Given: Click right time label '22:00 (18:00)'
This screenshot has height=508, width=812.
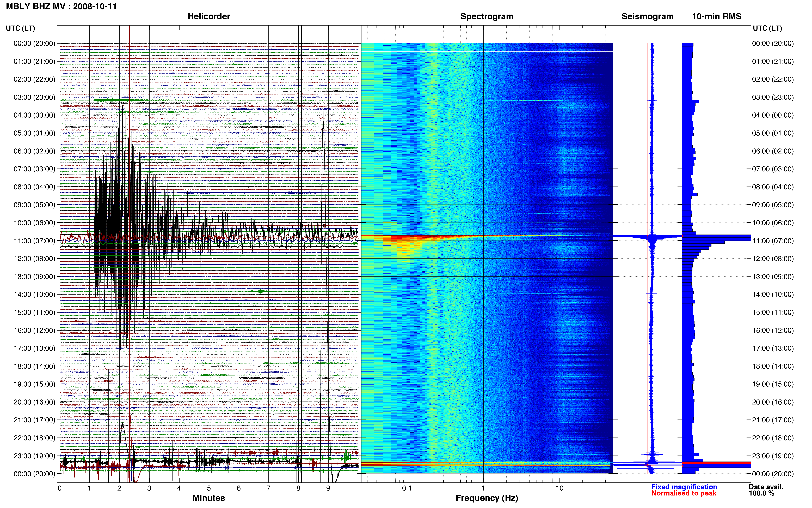Looking at the screenshot, I should pos(773,438).
